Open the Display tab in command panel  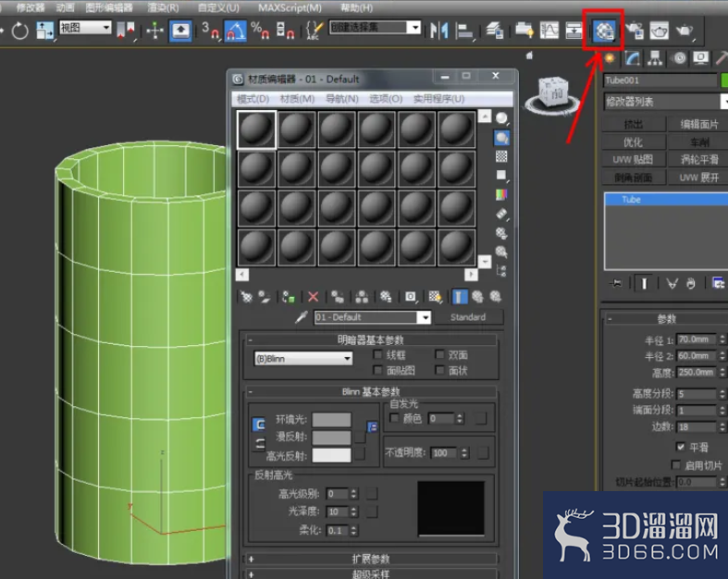700,58
